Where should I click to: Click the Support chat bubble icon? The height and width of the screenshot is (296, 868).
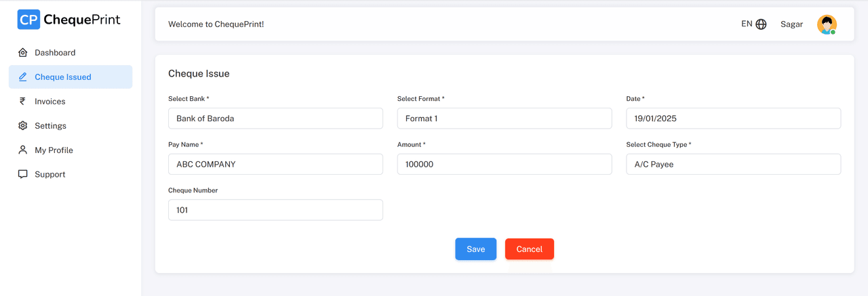[x=22, y=175]
